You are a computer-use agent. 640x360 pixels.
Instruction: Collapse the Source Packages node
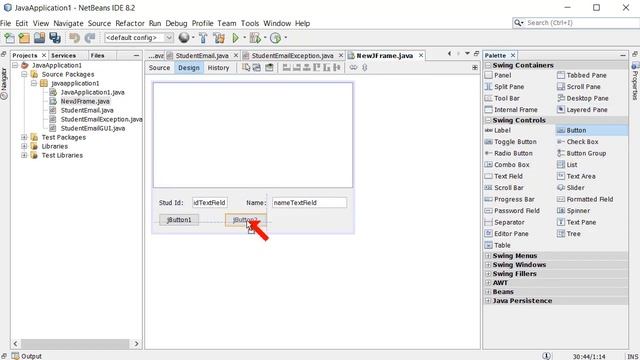click(24, 74)
